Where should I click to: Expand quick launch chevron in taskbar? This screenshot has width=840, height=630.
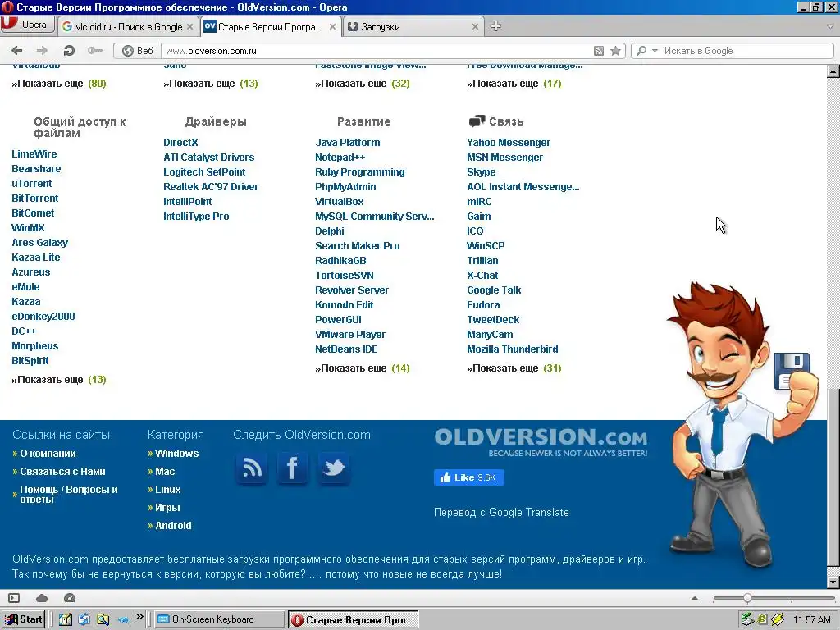coord(140,617)
